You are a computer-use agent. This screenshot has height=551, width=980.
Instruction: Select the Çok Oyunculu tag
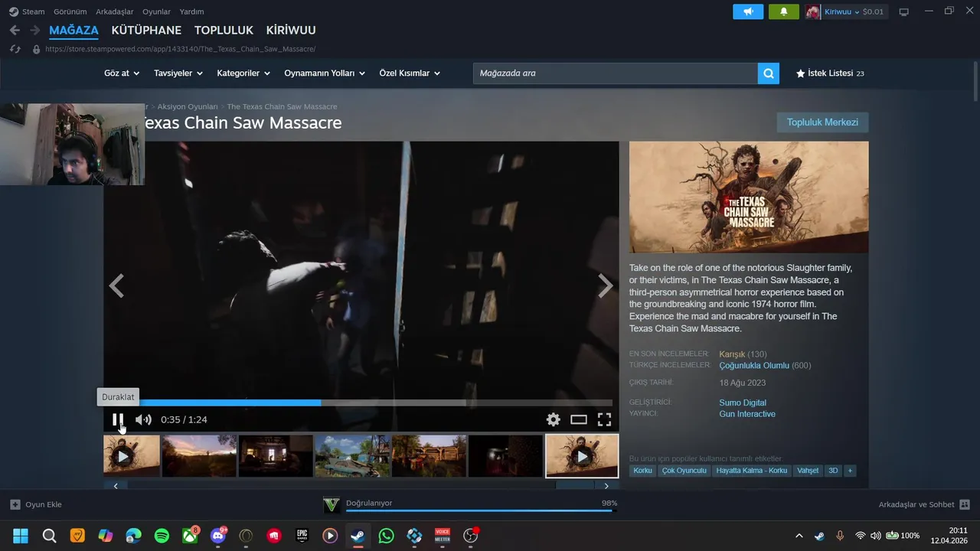coord(684,471)
